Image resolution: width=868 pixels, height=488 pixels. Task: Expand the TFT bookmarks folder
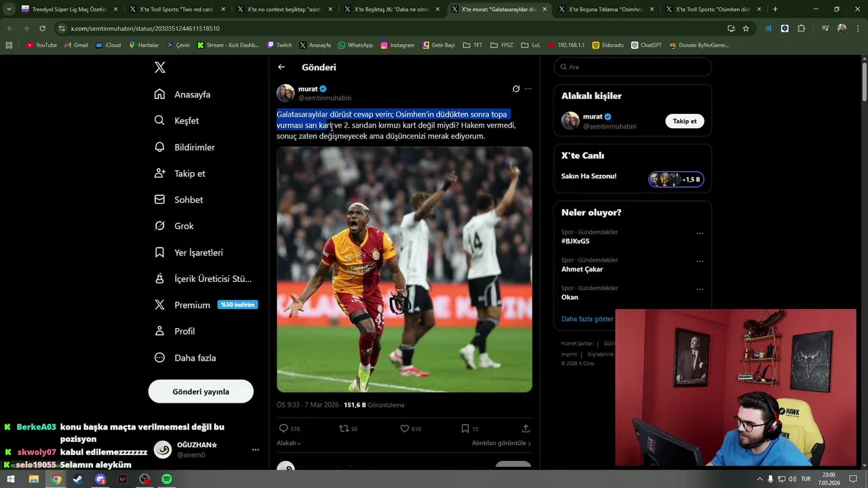click(473, 45)
